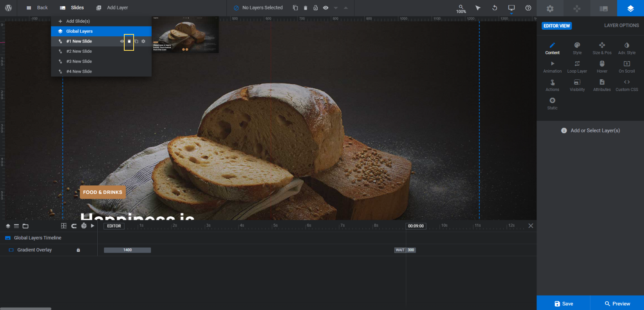This screenshot has height=310, width=644.
Task: Open the Animation layer option
Action: [553, 67]
